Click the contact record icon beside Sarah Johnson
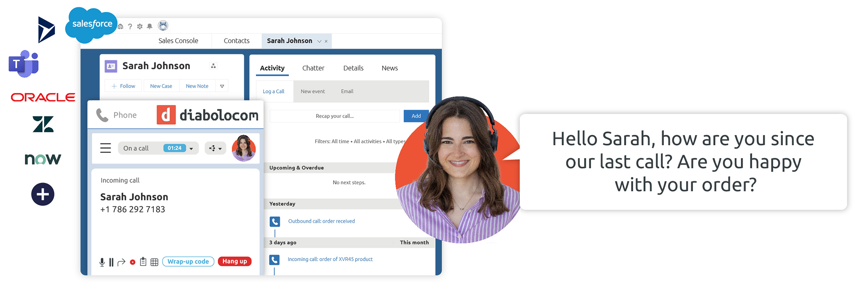868x291 pixels. click(x=111, y=66)
